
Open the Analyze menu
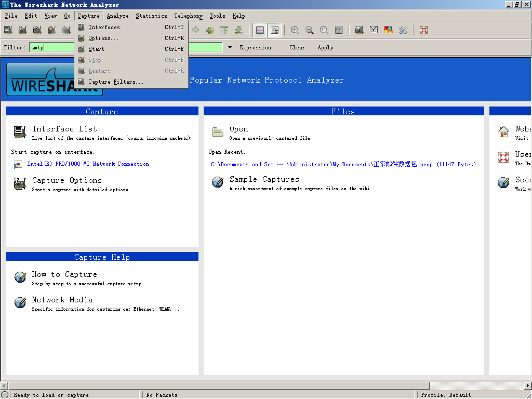(x=117, y=16)
